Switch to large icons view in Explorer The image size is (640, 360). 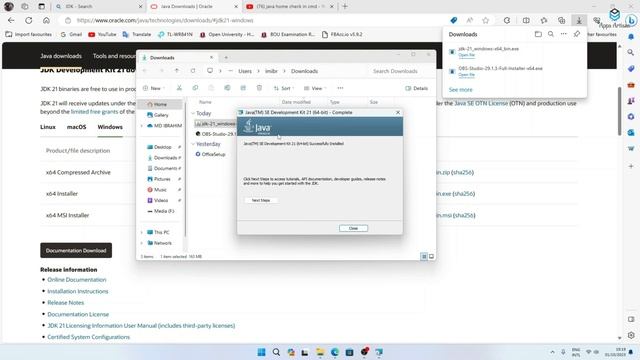pos(431,256)
